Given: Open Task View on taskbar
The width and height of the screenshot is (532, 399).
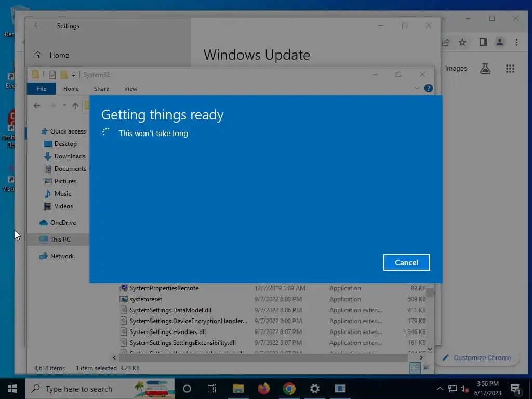Looking at the screenshot, I should pyautogui.click(x=212, y=389).
